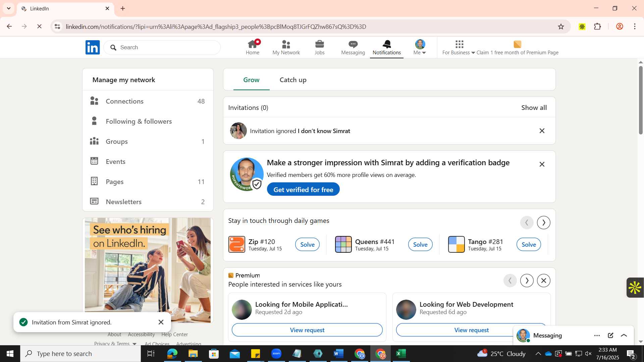The width and height of the screenshot is (644, 362).
Task: Close the Invitation ignored toast
Action: 161,322
